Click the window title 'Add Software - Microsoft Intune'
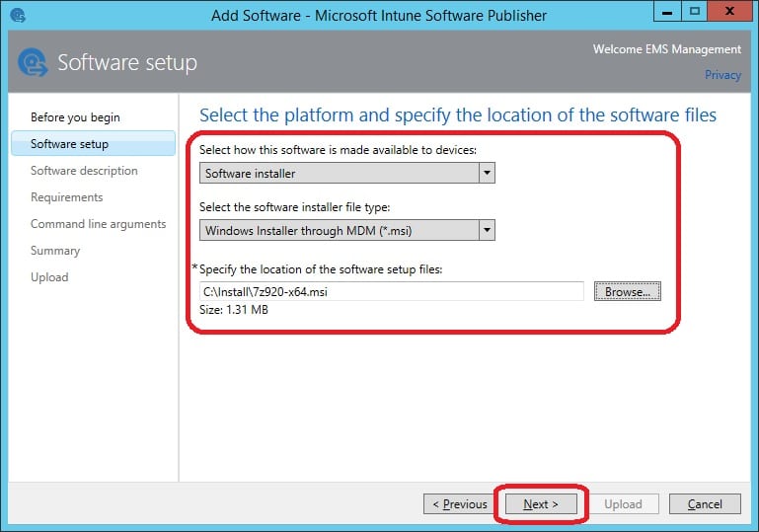Image resolution: width=759 pixels, height=532 pixels. coord(379,16)
